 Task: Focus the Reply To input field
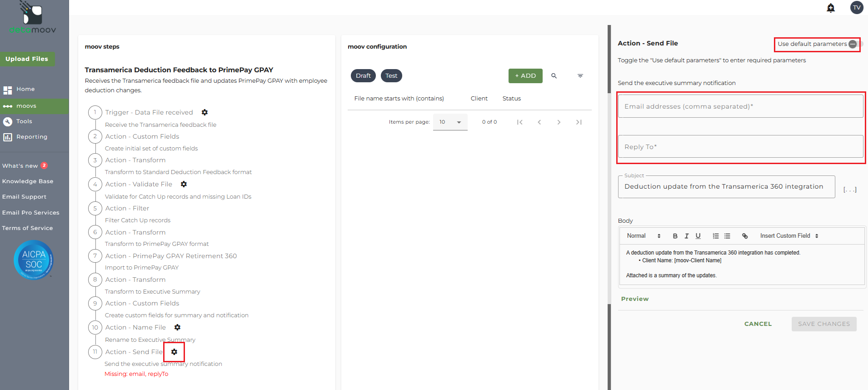(x=741, y=146)
